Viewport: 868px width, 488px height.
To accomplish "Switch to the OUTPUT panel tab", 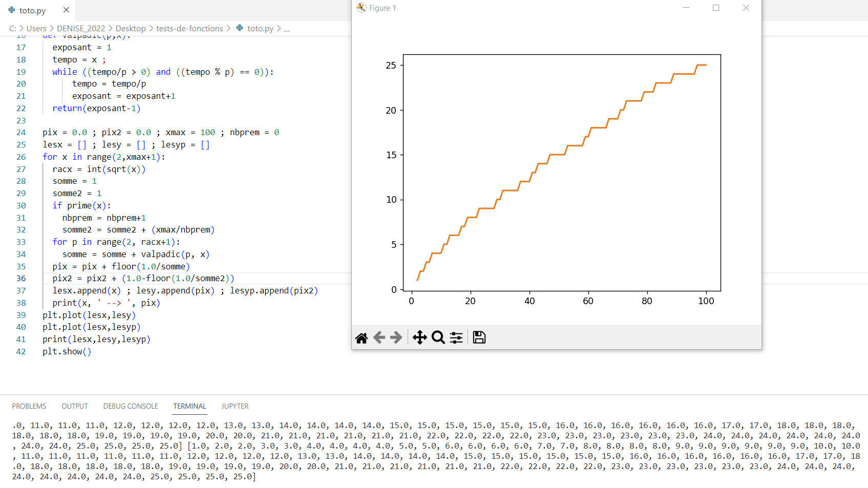I will [x=75, y=406].
